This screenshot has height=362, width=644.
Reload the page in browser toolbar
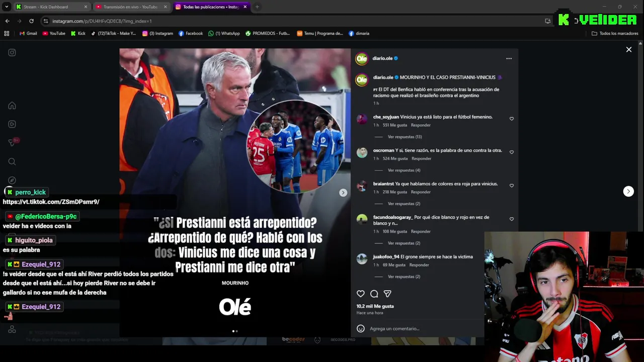point(31,21)
